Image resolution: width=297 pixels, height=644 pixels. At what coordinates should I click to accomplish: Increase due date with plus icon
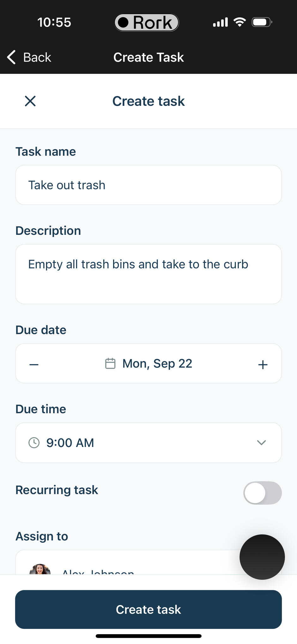[263, 365]
